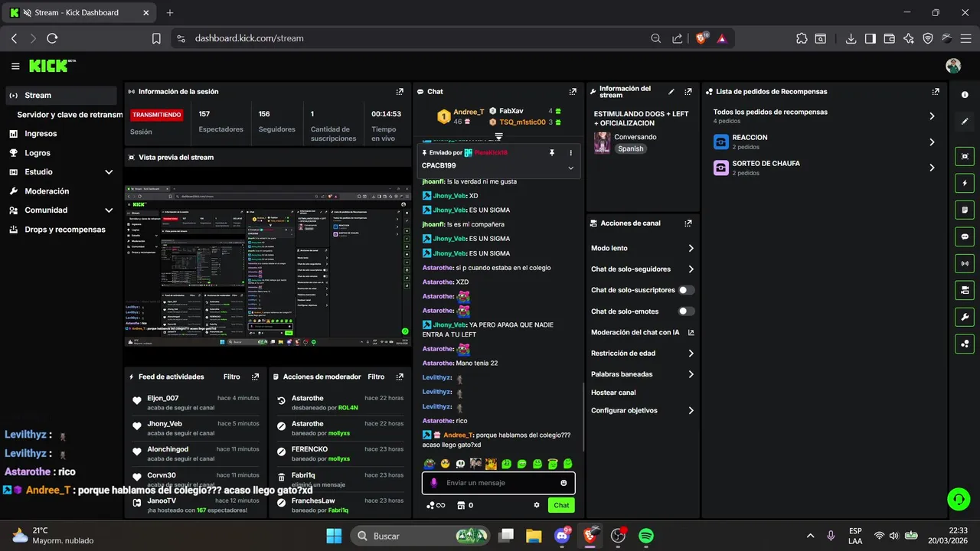
Task: Click the browser address bar URL
Action: click(250, 38)
